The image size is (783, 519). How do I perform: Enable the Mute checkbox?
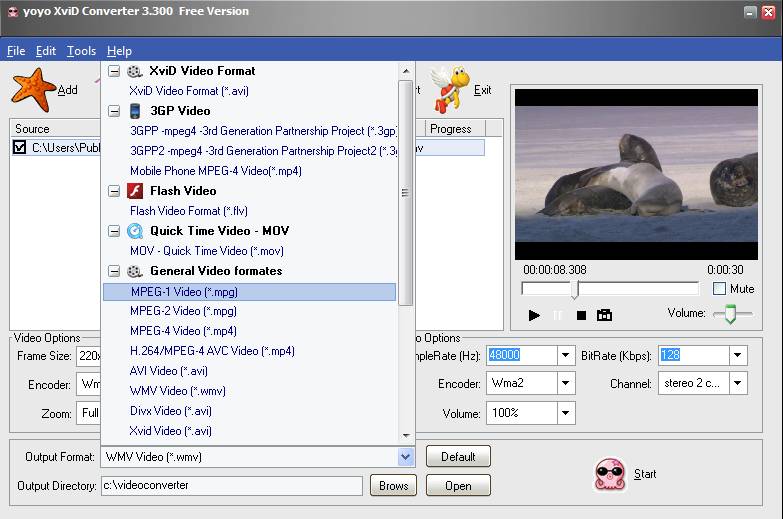(x=719, y=289)
